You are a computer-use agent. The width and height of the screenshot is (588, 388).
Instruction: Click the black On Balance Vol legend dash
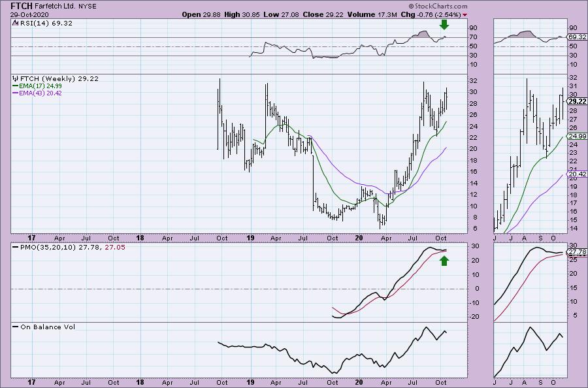pyautogui.click(x=16, y=327)
